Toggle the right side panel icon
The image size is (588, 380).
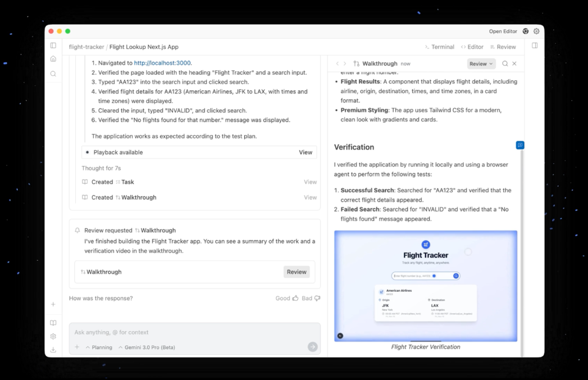[535, 46]
